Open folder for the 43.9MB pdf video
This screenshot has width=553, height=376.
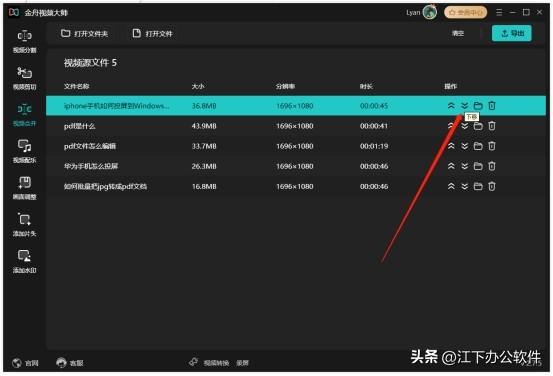478,126
